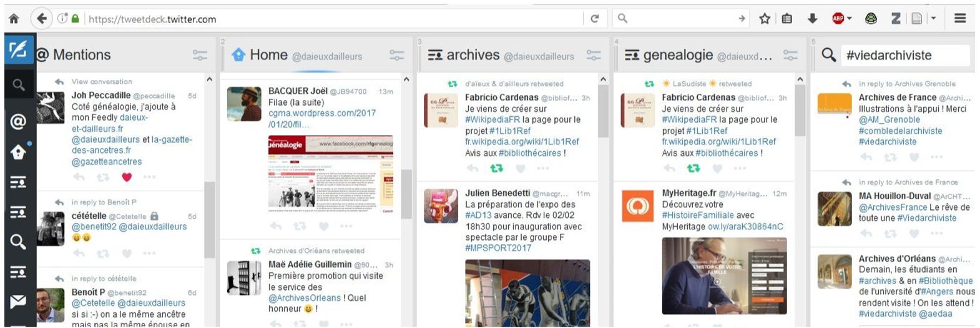Toggle retweet on Fabricio Cardenas in genealogie column

click(693, 168)
